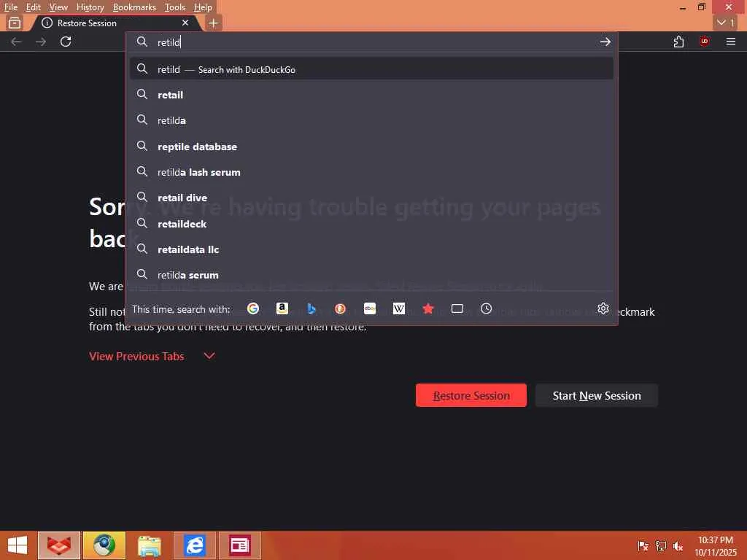This screenshot has height=560, width=747.
Task: Open the Help menu
Action: [203, 7]
